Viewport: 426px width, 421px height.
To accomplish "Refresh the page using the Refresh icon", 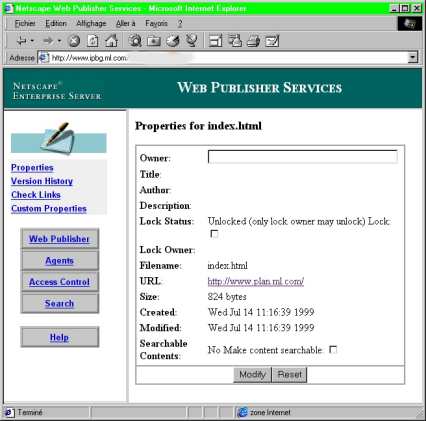I will point(93,41).
